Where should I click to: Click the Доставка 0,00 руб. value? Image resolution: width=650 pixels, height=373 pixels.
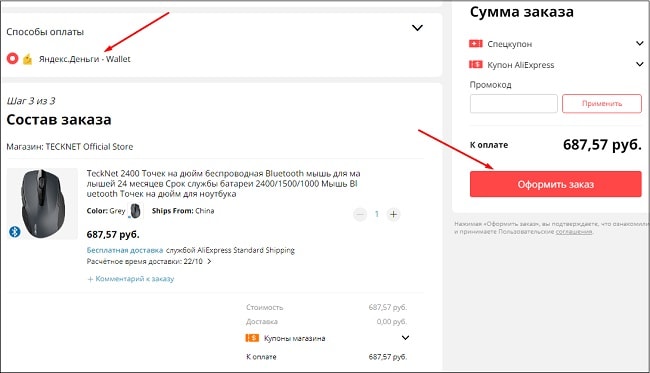pos(392,322)
